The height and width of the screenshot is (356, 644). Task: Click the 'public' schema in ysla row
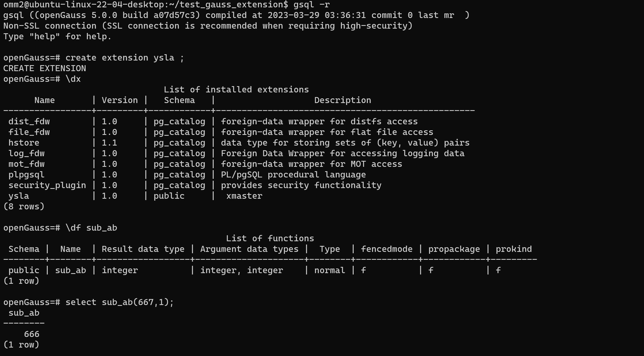pyautogui.click(x=169, y=196)
